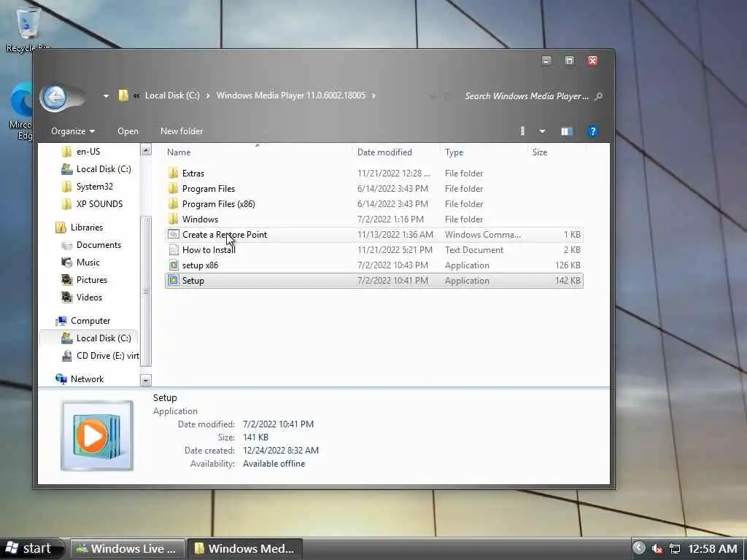Select Local Disk (C:) in the breadcrumb
The height and width of the screenshot is (560, 747).
pyautogui.click(x=172, y=96)
